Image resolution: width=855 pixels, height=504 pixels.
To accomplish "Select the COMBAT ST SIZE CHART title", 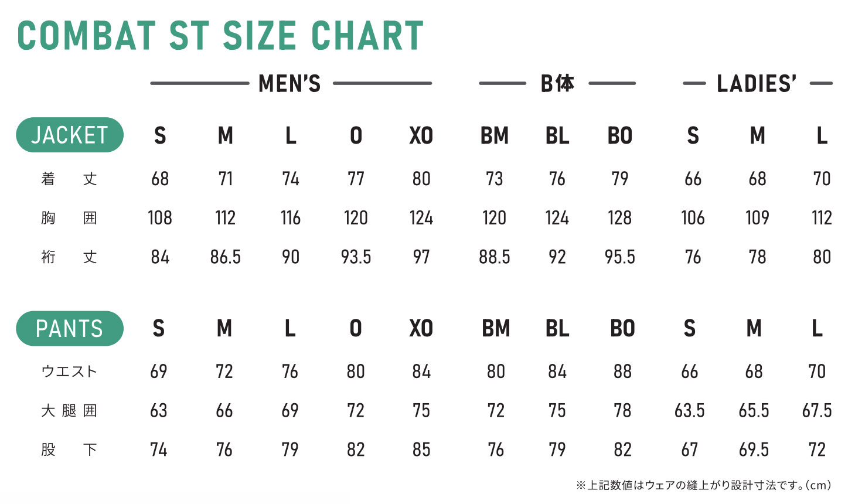I will coord(220,36).
